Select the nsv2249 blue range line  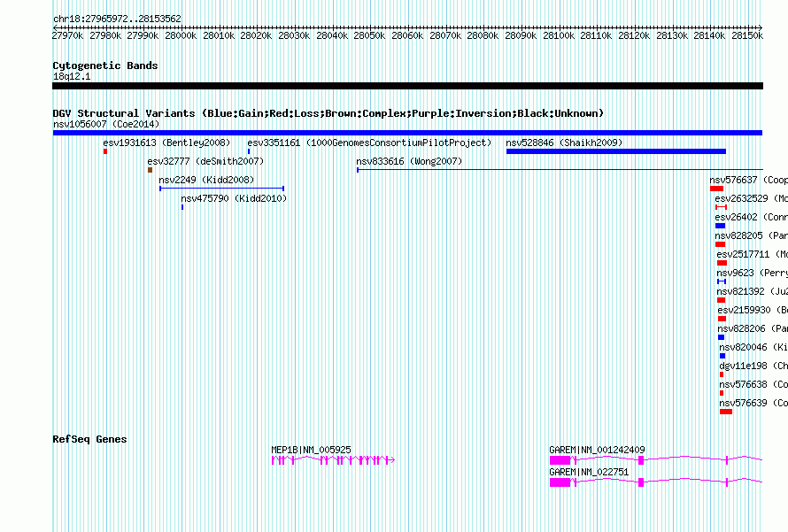click(x=221, y=189)
